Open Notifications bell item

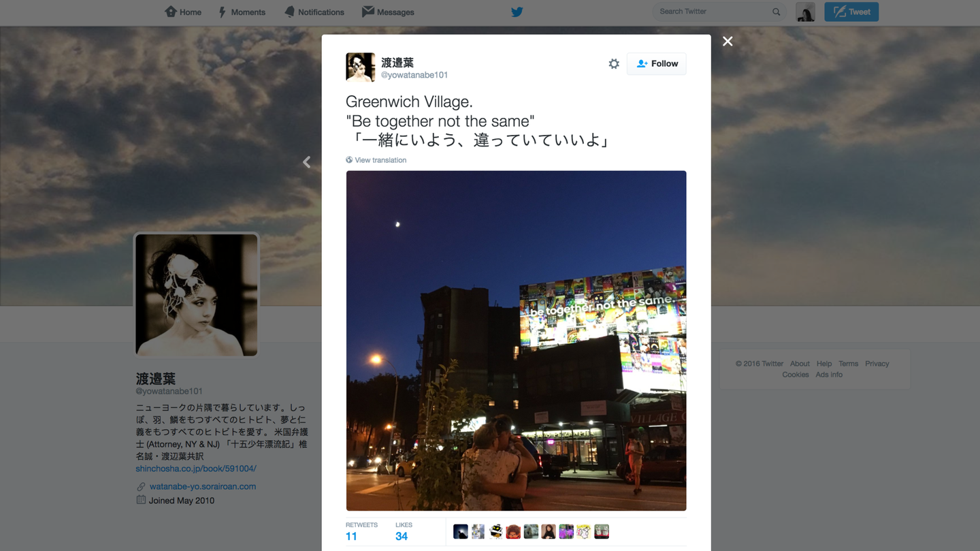pos(314,12)
